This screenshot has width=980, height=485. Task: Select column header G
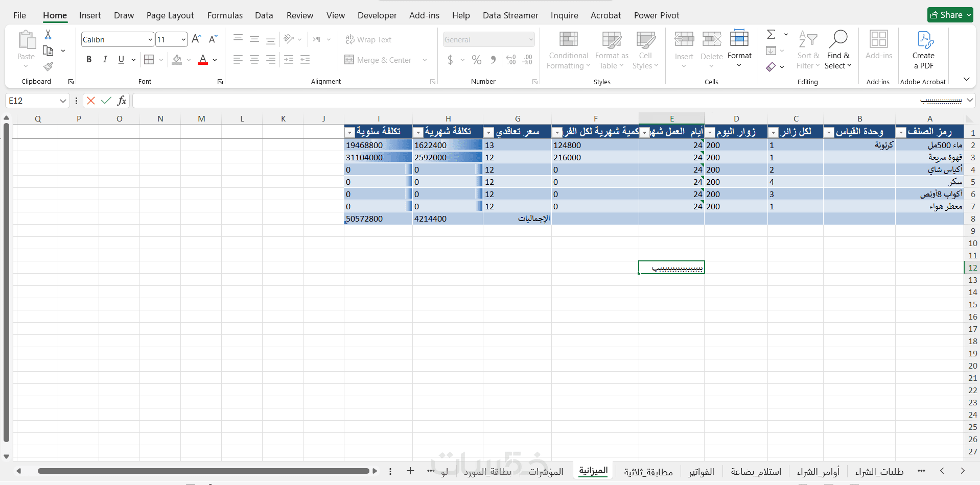point(518,118)
